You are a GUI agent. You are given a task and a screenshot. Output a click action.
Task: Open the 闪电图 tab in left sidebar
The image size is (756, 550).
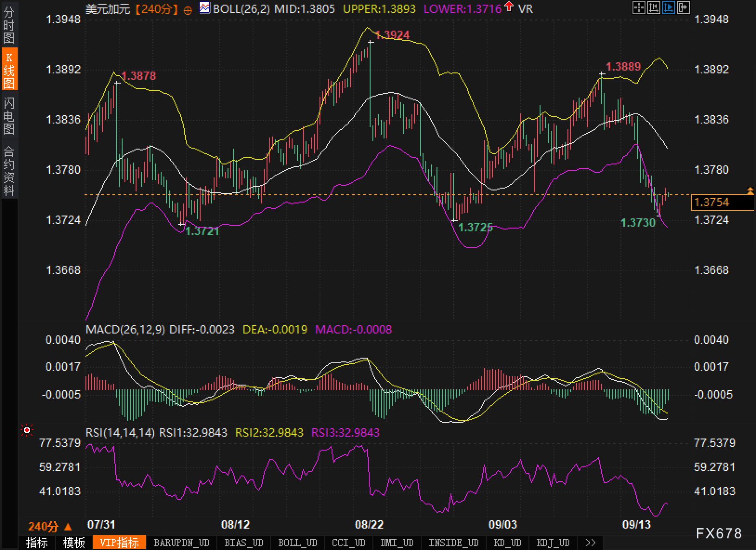[9, 116]
